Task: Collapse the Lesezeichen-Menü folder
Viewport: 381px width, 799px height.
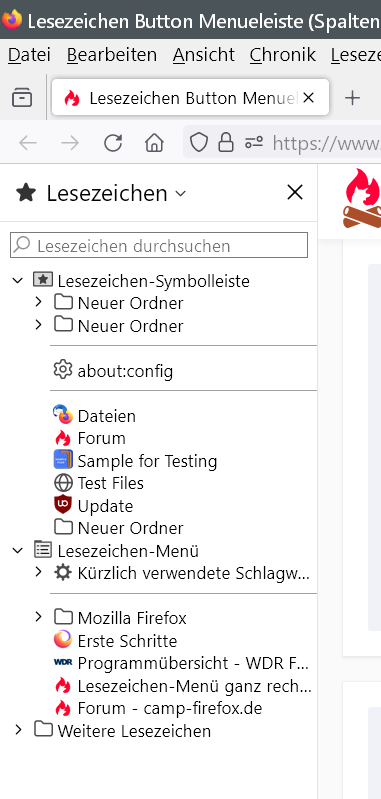Action: 18,550
